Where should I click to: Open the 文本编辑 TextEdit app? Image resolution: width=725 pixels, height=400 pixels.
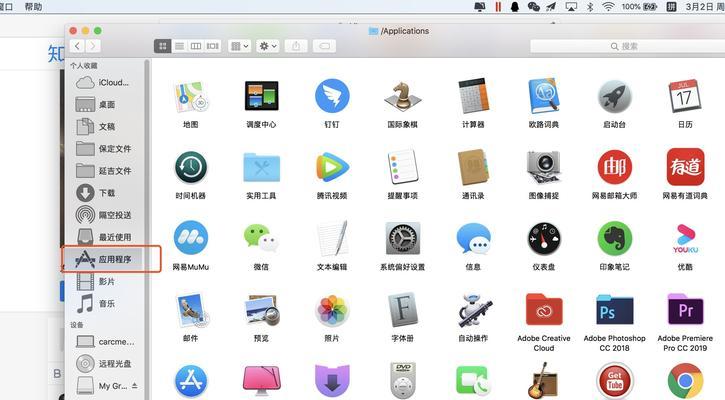pos(332,239)
